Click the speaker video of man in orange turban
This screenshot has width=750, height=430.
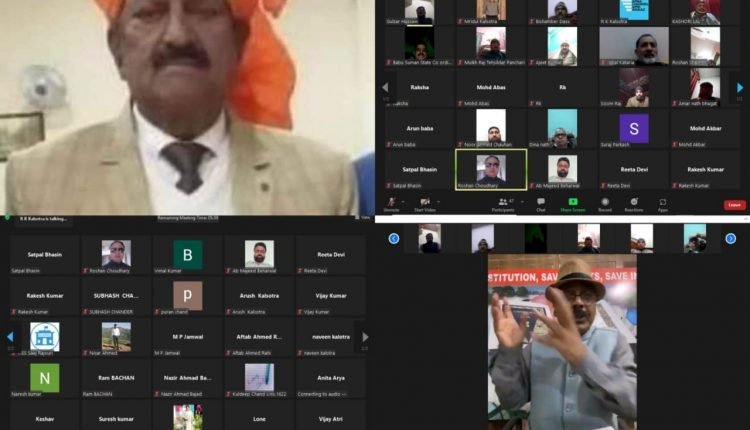[x=187, y=107]
